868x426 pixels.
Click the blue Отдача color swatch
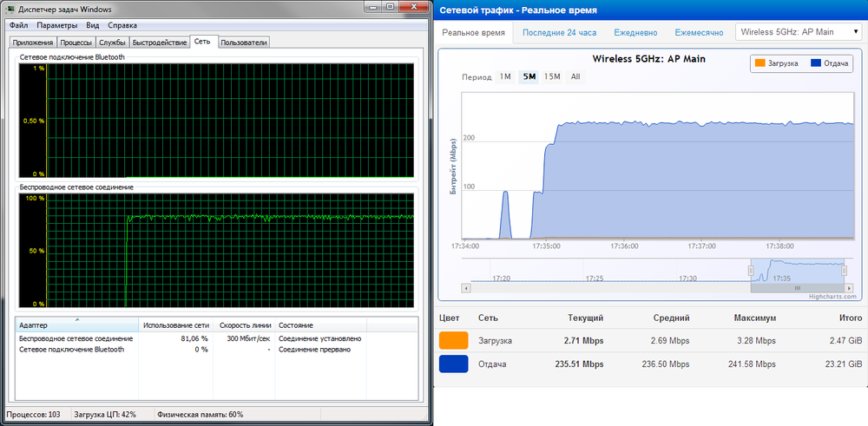pos(453,364)
